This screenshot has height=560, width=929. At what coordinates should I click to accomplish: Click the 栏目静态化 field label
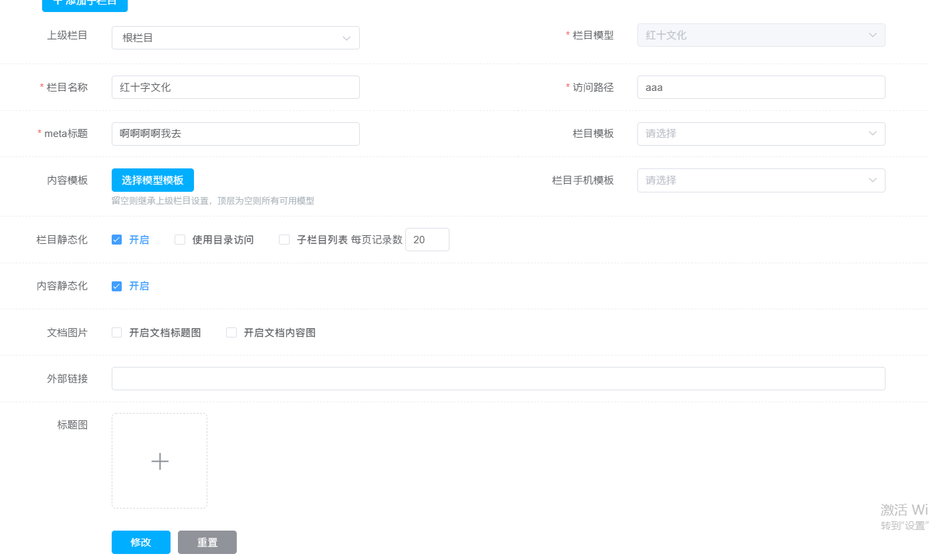(62, 240)
